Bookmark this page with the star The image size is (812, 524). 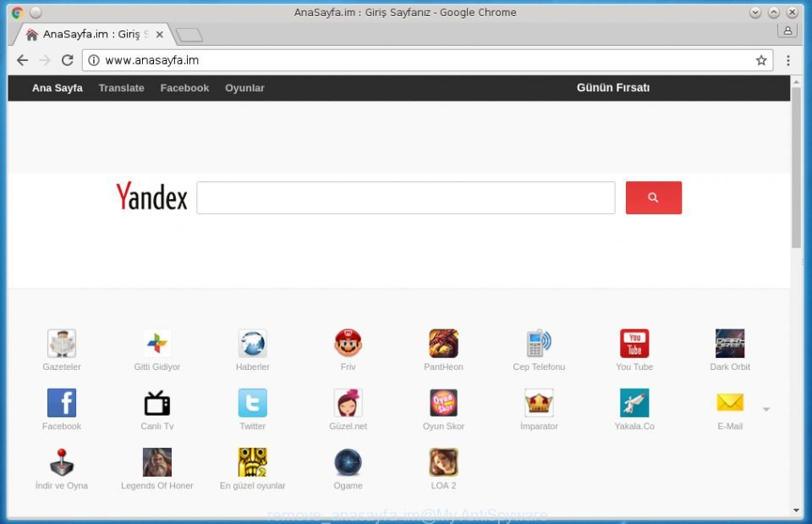tap(760, 60)
